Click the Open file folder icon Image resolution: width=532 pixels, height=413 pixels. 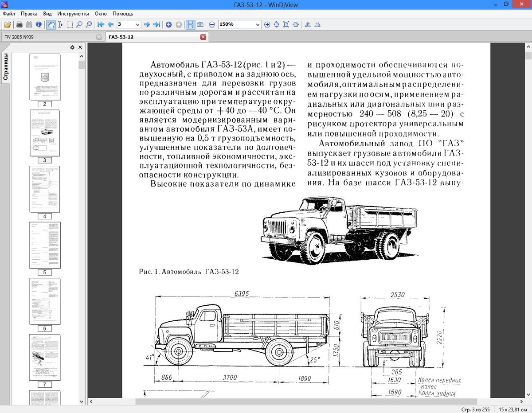tap(8, 25)
